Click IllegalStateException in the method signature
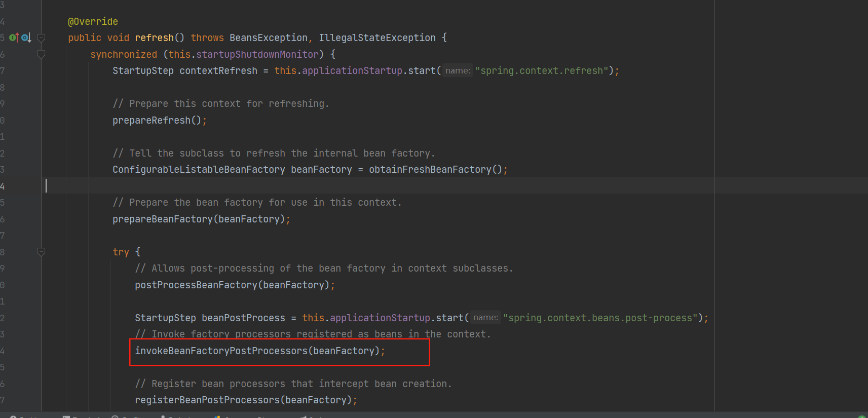Image resolution: width=868 pixels, height=418 pixels. click(x=377, y=37)
